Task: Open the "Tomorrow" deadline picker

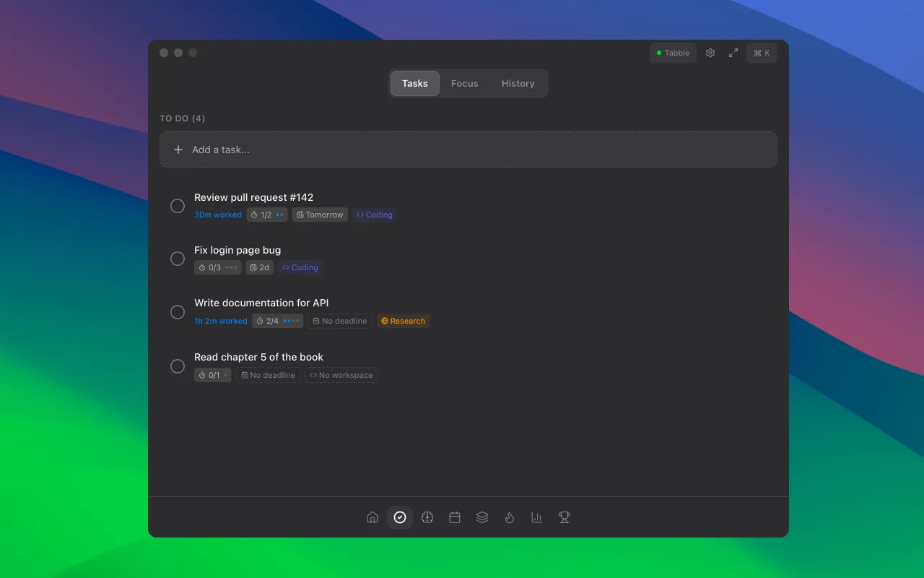Action: tap(320, 215)
